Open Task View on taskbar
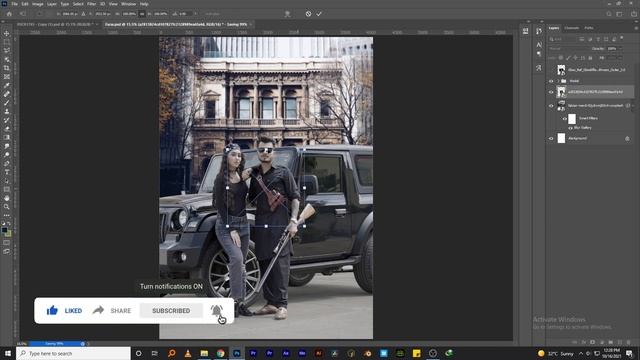 (155, 353)
